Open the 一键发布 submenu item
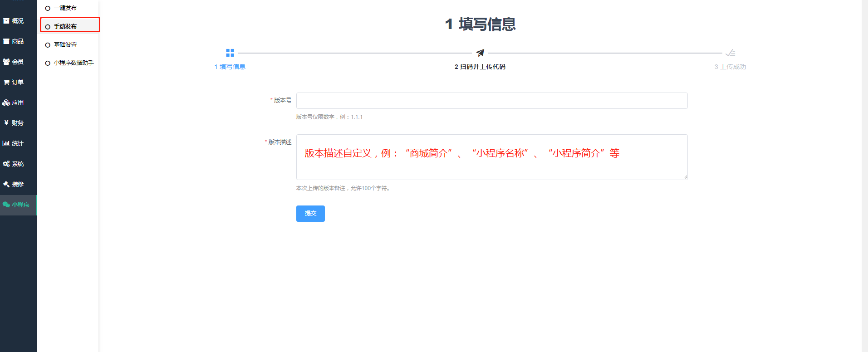 click(65, 8)
